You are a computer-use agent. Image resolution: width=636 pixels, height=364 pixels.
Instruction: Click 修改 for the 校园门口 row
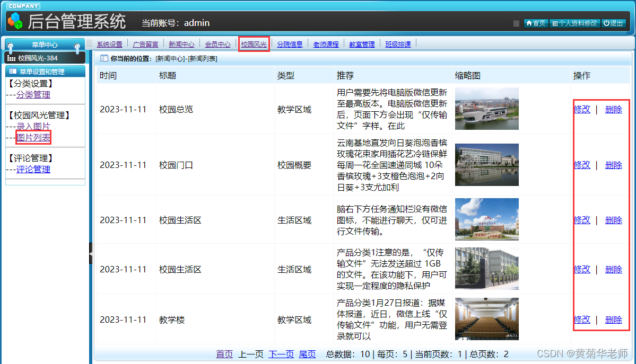tap(582, 165)
